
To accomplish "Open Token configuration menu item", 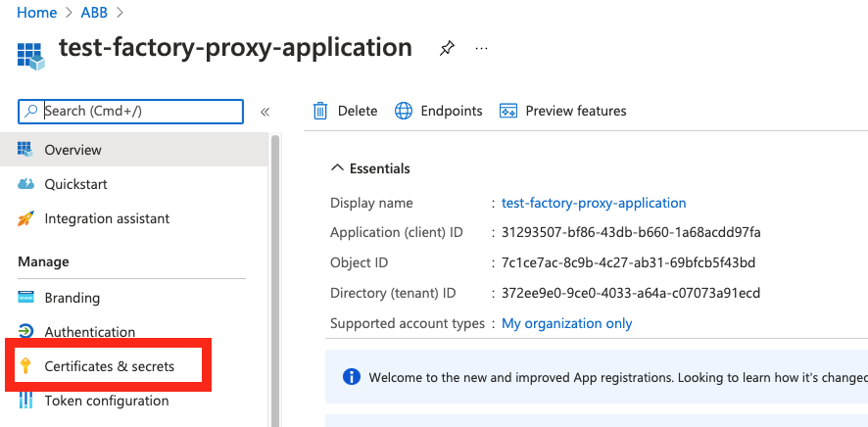I will [134, 401].
